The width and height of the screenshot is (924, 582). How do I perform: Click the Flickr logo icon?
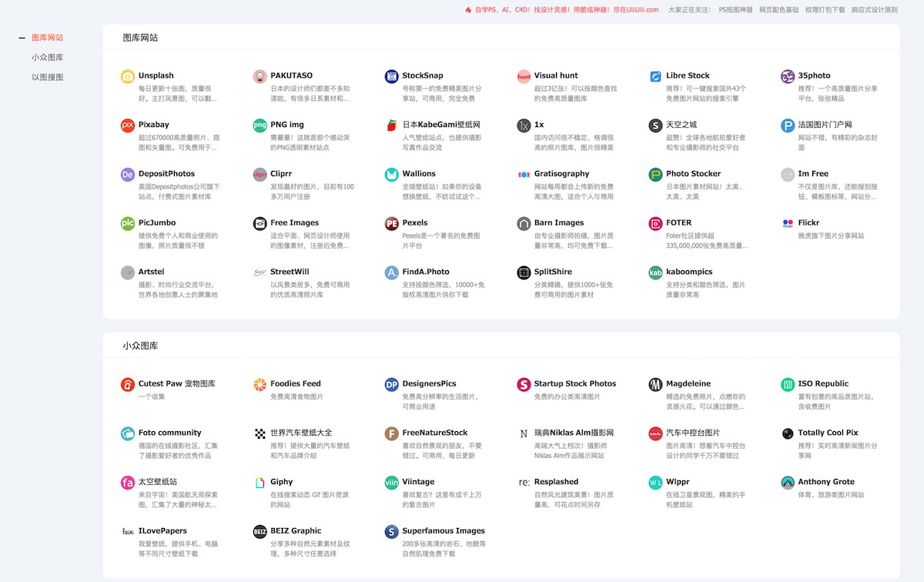[788, 224]
